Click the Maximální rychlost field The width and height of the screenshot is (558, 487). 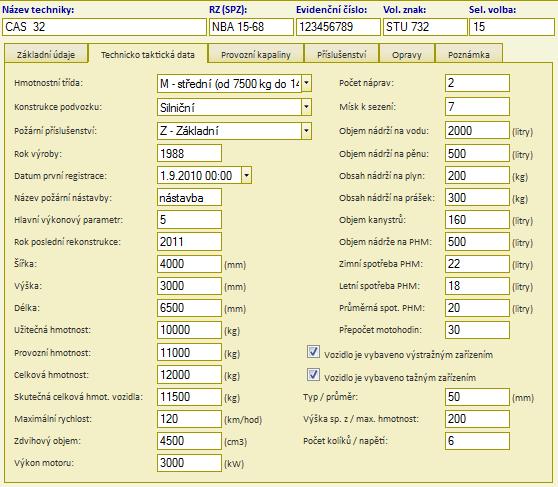(189, 419)
